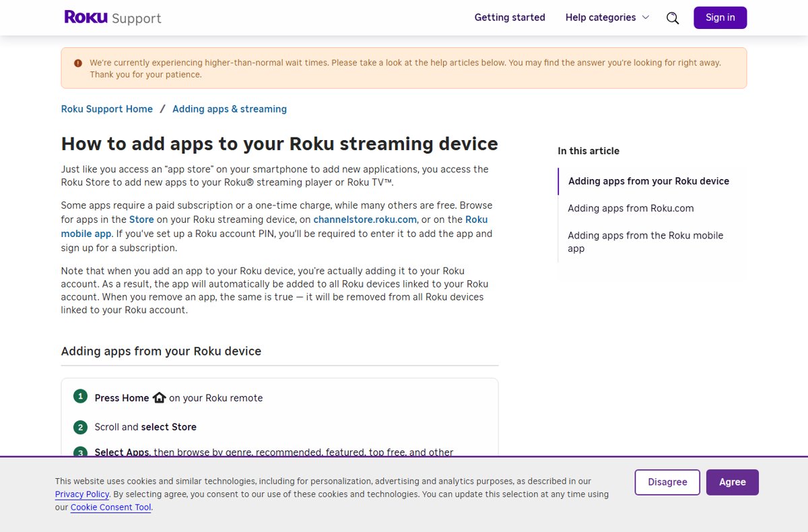Click step 2 'Scroll and select Store' text
808x532 pixels.
[x=145, y=427]
